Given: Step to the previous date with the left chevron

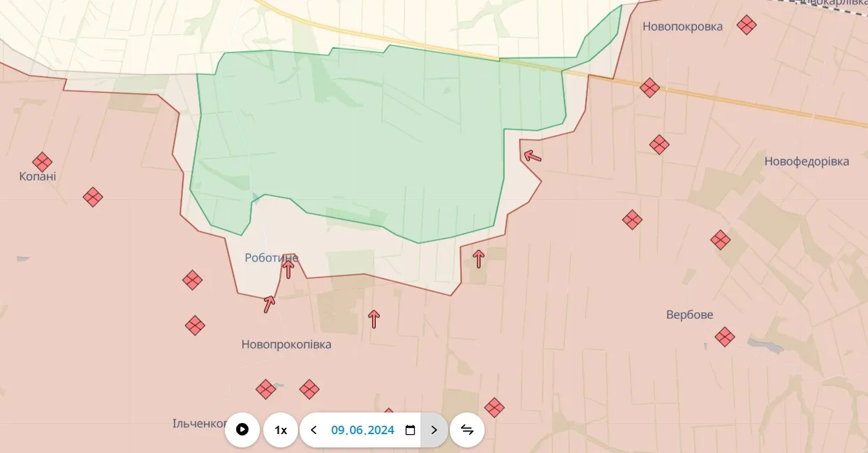Looking at the screenshot, I should (x=313, y=430).
